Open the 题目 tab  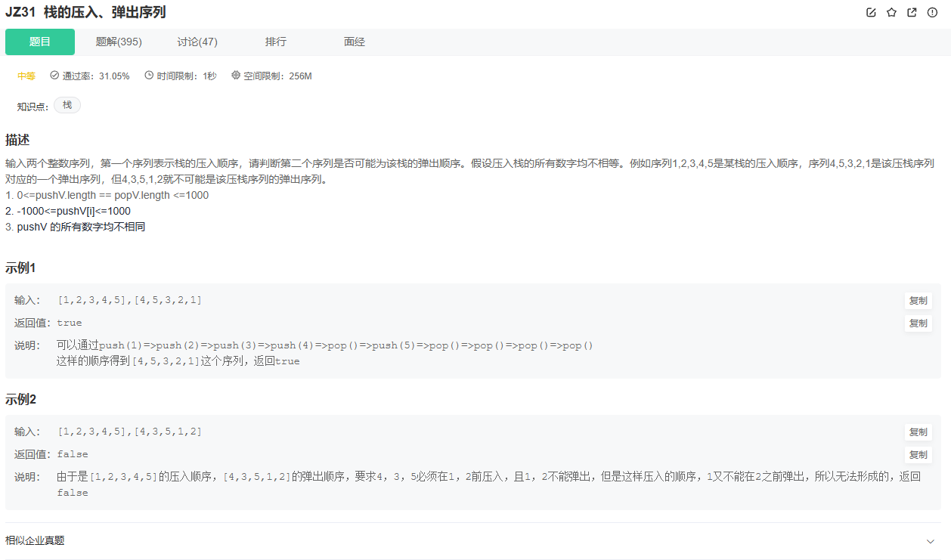(40, 42)
